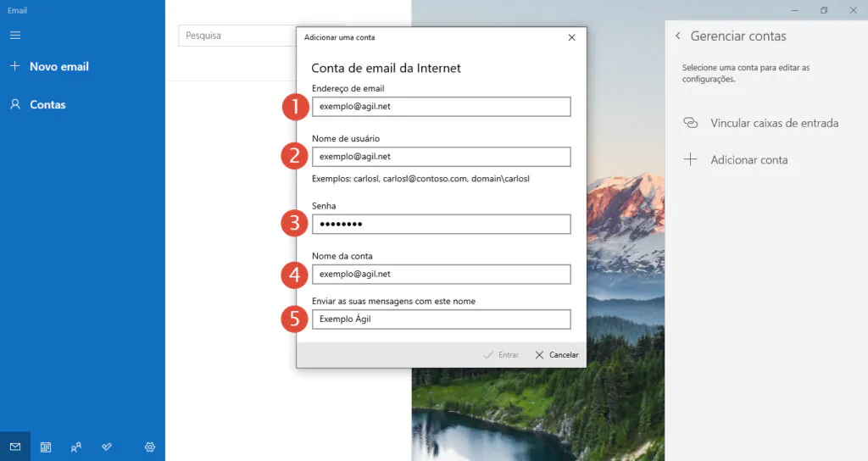The image size is (868, 461).
Task: Select Vincular caixas de entrada
Action: [x=775, y=123]
